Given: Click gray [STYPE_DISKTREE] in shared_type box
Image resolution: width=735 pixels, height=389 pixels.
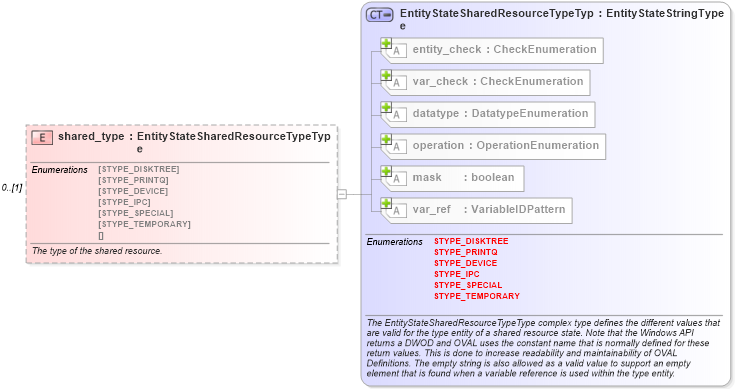Looking at the screenshot, I should pyautogui.click(x=139, y=169).
